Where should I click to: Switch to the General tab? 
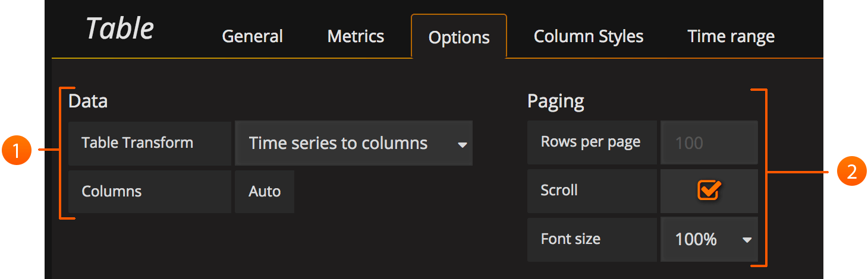tap(252, 36)
